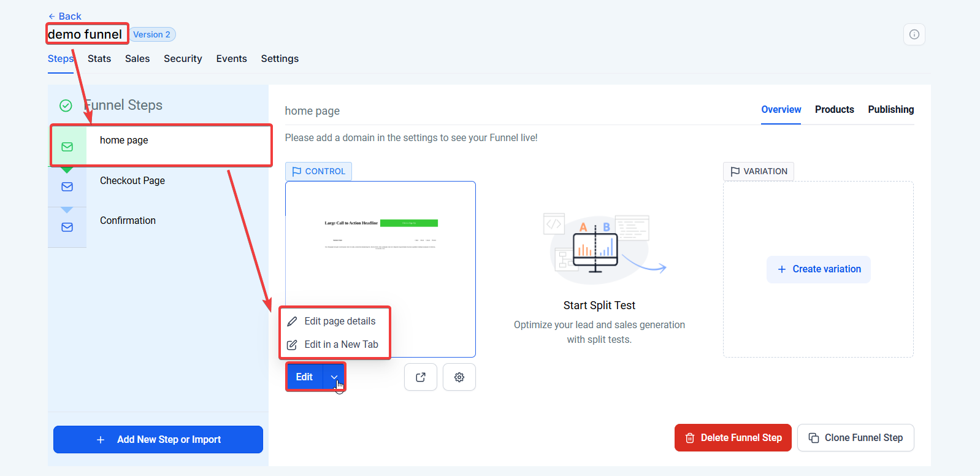Click the green check circle icon
980x476 pixels.
click(66, 106)
